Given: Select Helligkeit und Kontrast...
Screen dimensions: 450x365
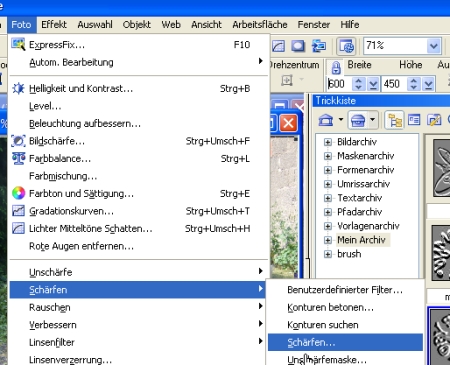Looking at the screenshot, I should point(138,89).
